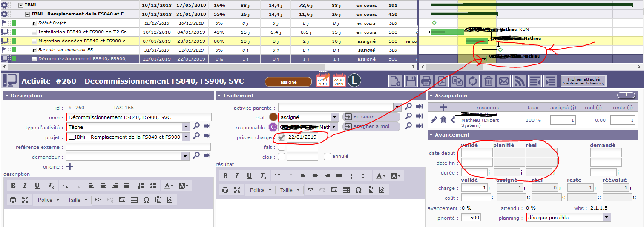Search activity type with the magnifier icon
Screen dimensions: 644x227
pyautogui.click(x=196, y=126)
